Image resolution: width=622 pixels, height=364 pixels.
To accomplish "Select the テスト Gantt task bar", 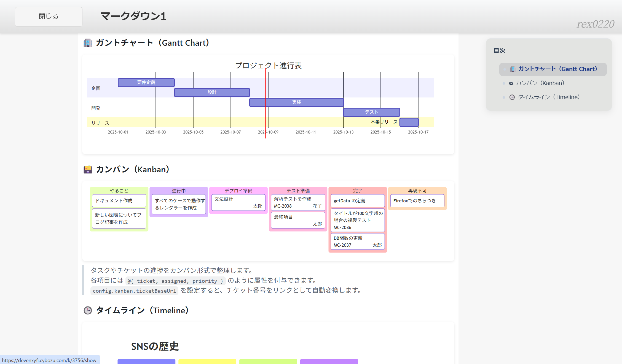I will [371, 112].
